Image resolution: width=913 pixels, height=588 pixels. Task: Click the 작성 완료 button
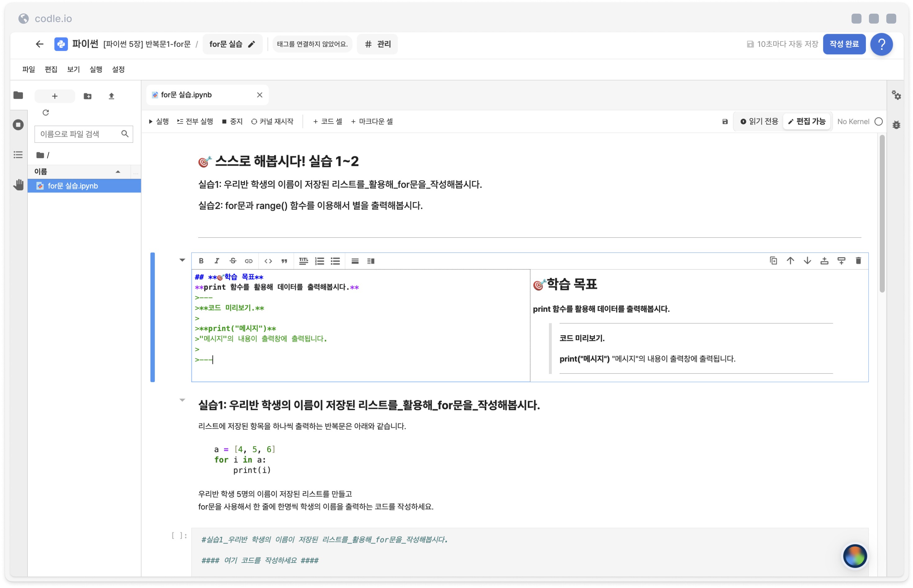[843, 44]
